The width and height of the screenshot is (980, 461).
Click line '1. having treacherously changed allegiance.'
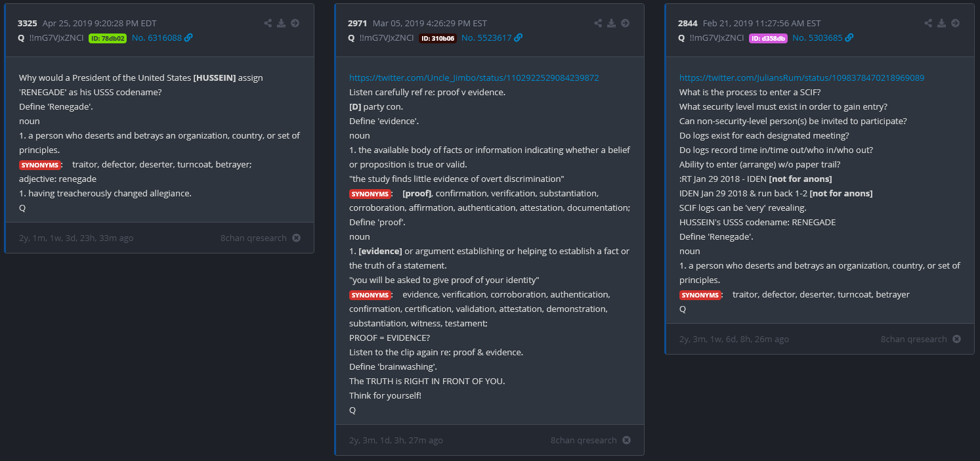(x=105, y=194)
